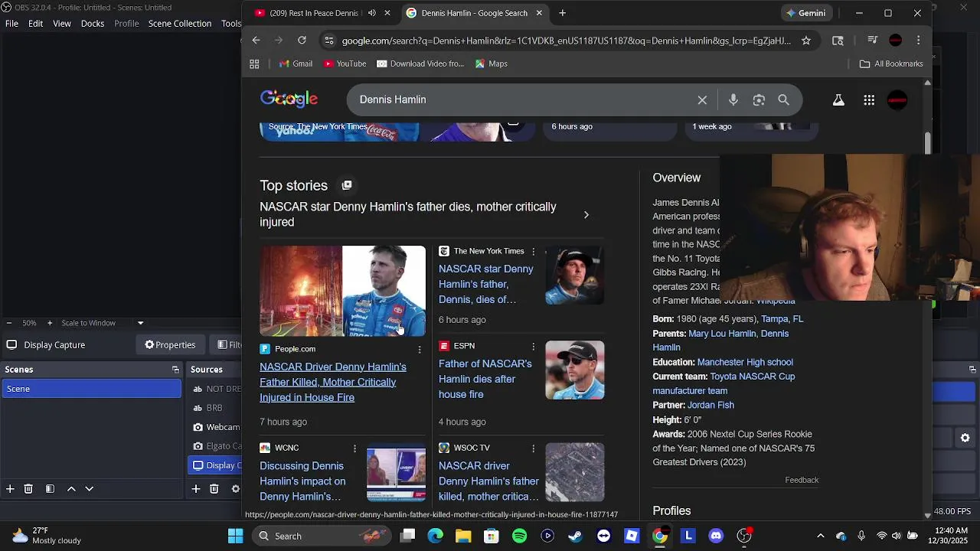Screen dimensions: 980x551
Task: Open Spotify from the Windows taskbar
Action: pos(519,536)
